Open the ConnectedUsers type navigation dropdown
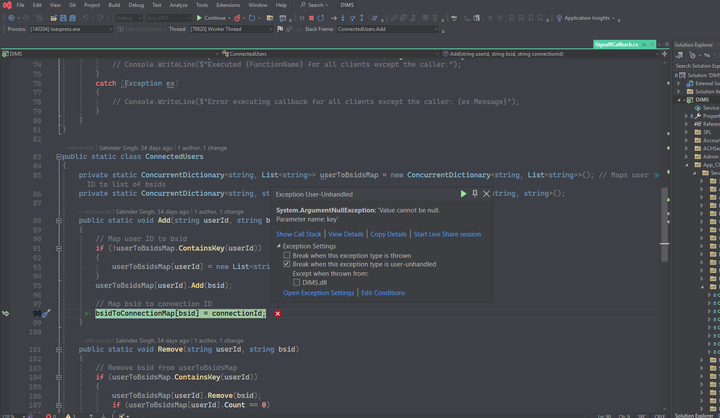Screen dimensions: 720x418 [330, 54]
